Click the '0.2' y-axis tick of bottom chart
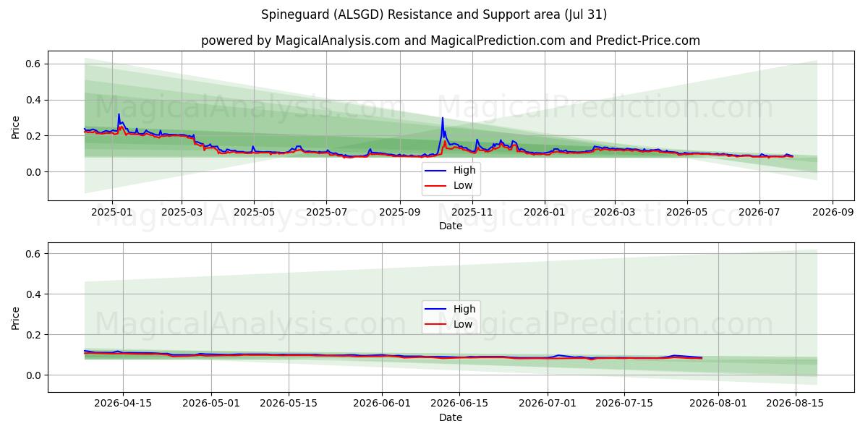The height and width of the screenshot is (434, 868). (x=35, y=335)
